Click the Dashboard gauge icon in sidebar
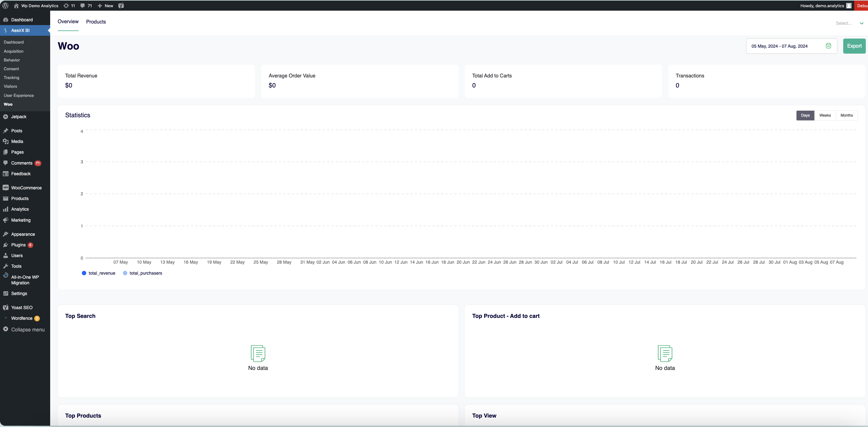868x427 pixels. pyautogui.click(x=6, y=20)
